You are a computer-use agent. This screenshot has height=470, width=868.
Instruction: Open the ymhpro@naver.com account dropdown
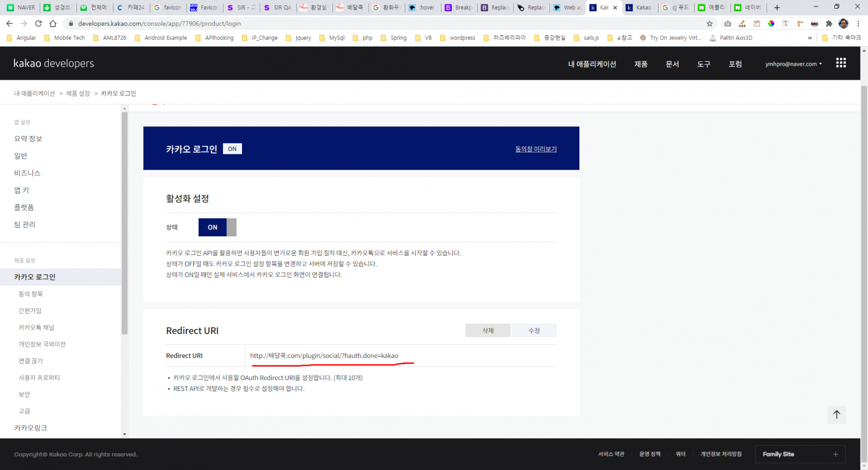[x=793, y=64]
